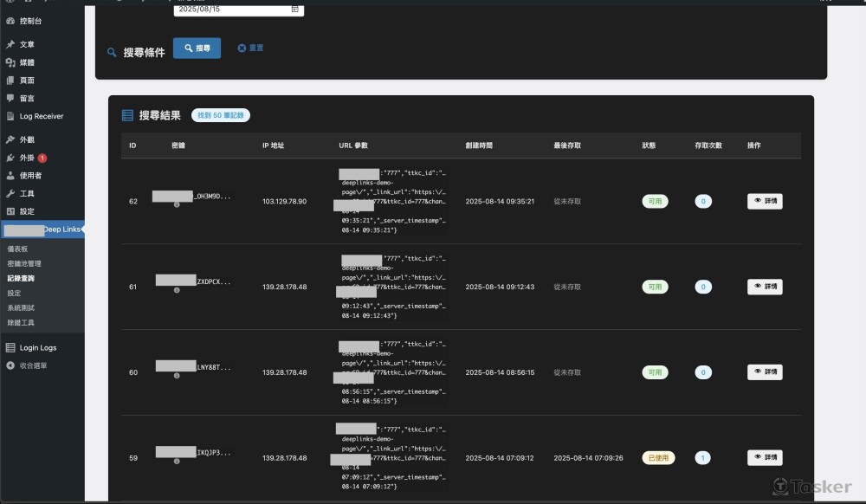This screenshot has width=866, height=504.
Task: Click the 收合選單 collapse menu icon
Action: [x=10, y=365]
